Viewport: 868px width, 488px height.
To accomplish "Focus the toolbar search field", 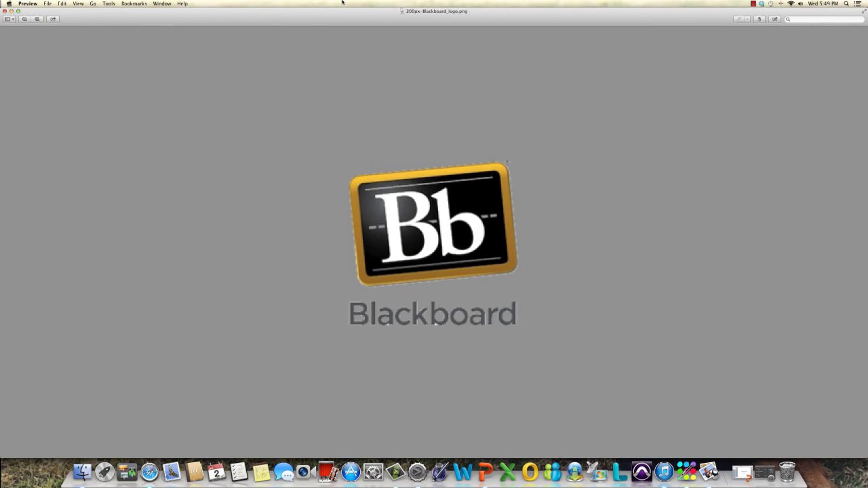I will tap(824, 19).
